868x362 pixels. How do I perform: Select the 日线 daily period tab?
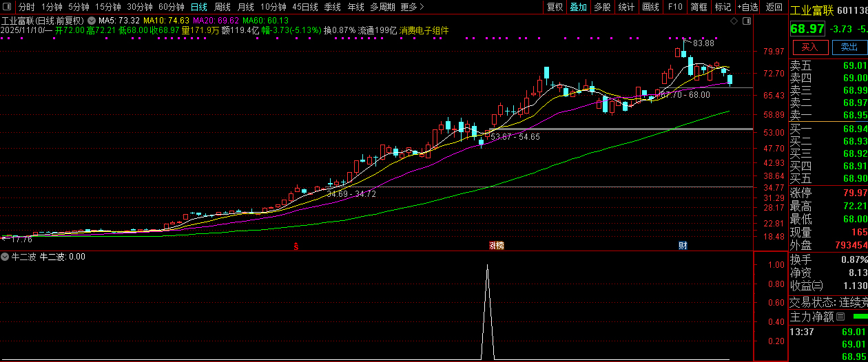pos(198,7)
